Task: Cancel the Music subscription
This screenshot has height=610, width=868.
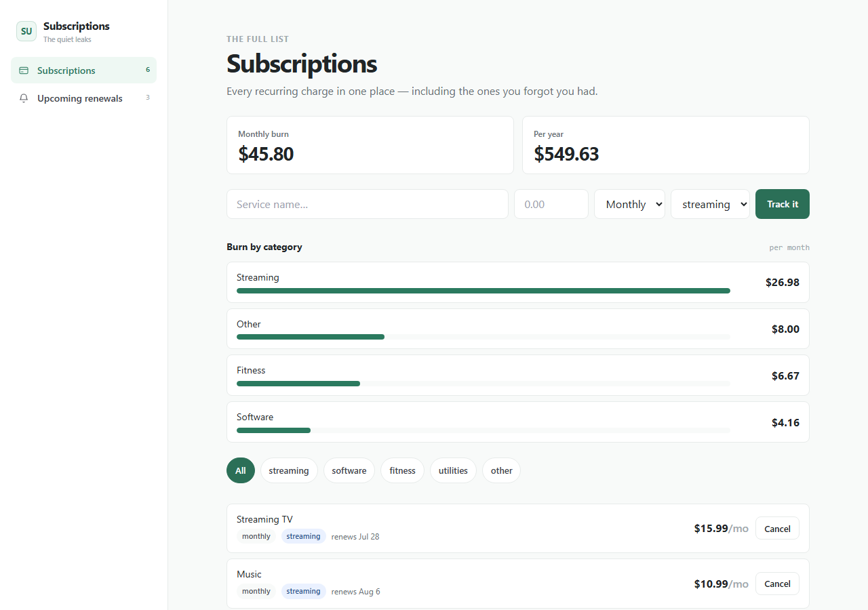Action: click(x=777, y=584)
